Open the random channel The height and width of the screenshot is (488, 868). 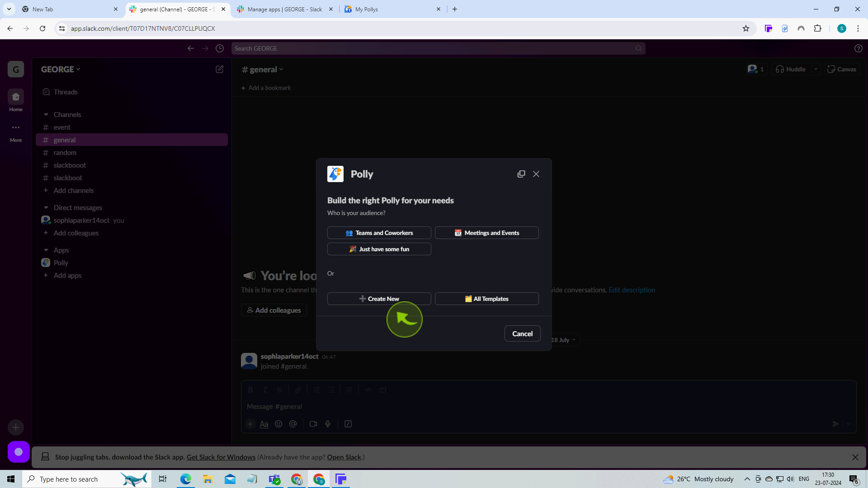click(x=132, y=152)
